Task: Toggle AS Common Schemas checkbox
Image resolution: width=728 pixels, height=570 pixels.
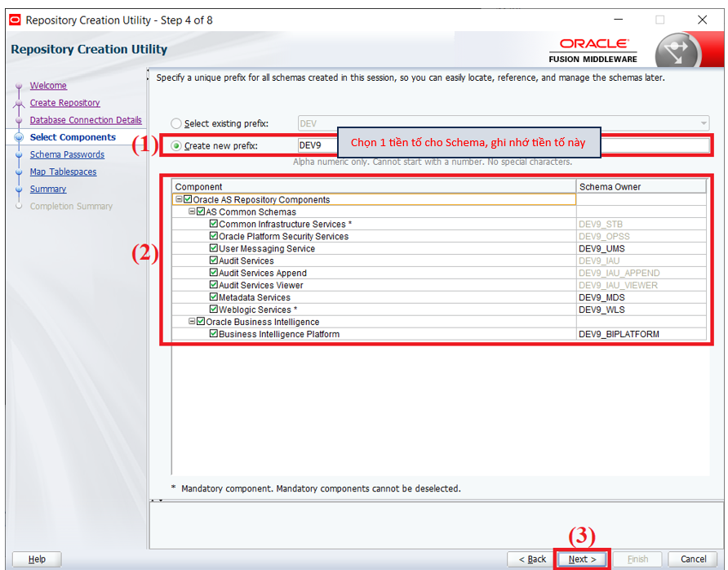Action: click(x=201, y=212)
